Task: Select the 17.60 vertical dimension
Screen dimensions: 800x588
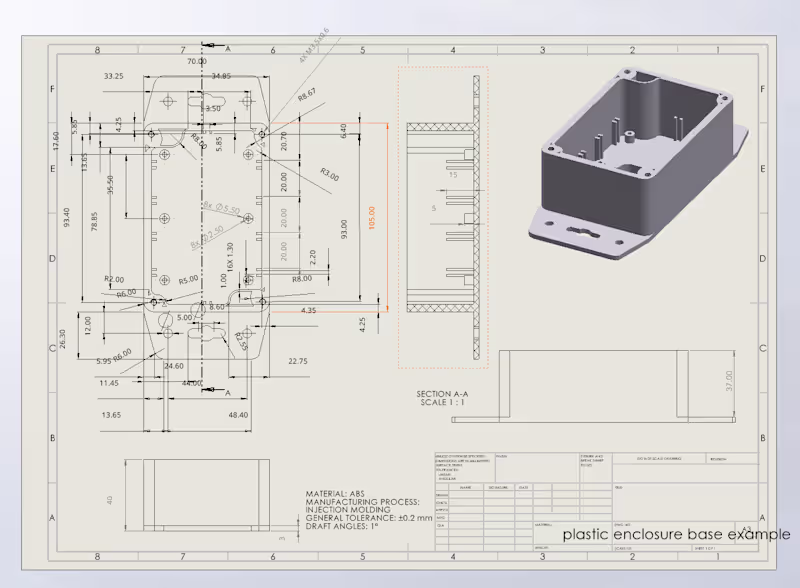Action: (56, 141)
